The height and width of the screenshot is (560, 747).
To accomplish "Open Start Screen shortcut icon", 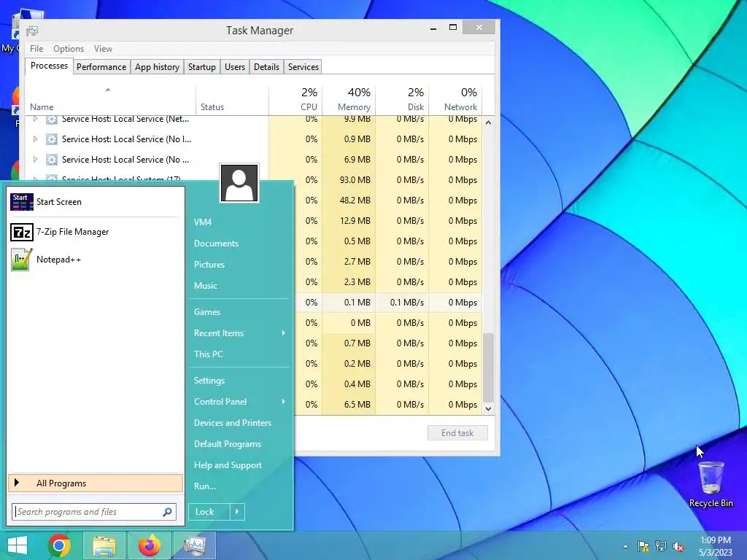I will point(21,202).
